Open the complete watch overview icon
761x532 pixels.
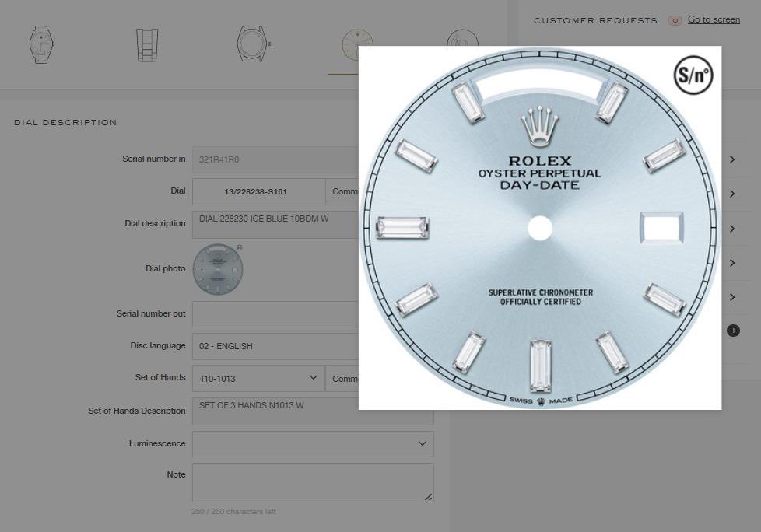(41, 44)
